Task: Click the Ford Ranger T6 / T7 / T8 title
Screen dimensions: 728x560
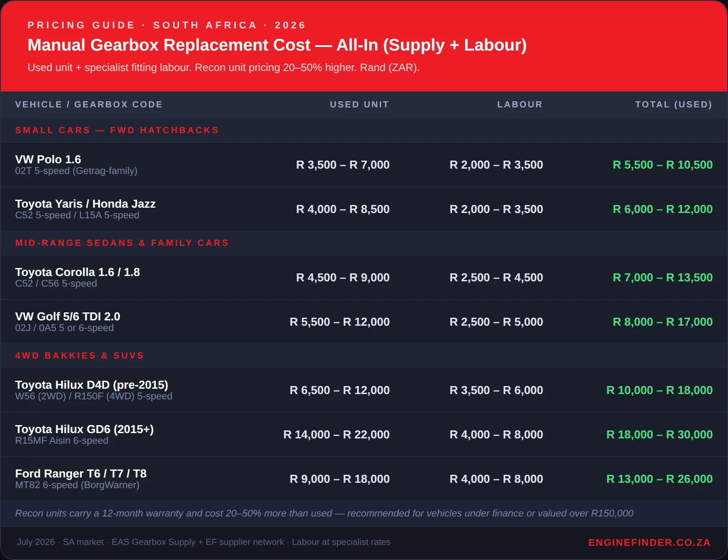Action: click(x=81, y=473)
